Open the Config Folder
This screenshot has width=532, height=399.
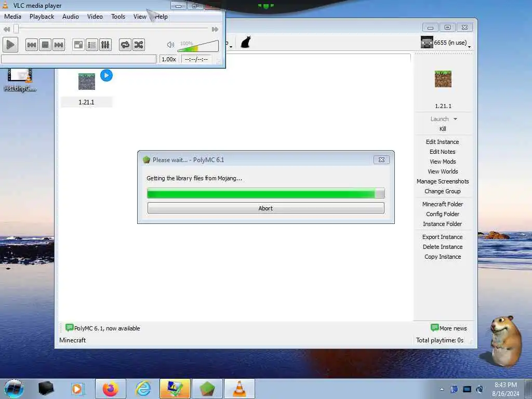(x=443, y=214)
